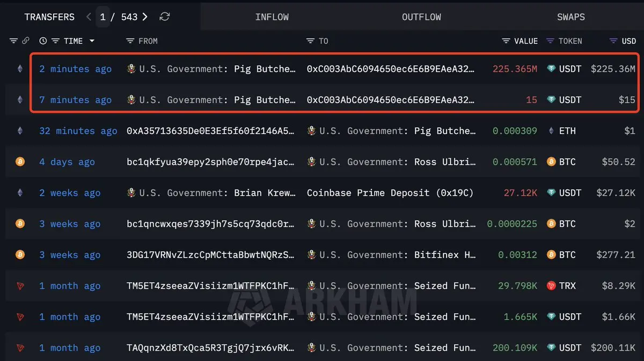Screen dimensions: 644x361
Task: Click U.S. Government seal on Brian Krew row
Action: 131,193
